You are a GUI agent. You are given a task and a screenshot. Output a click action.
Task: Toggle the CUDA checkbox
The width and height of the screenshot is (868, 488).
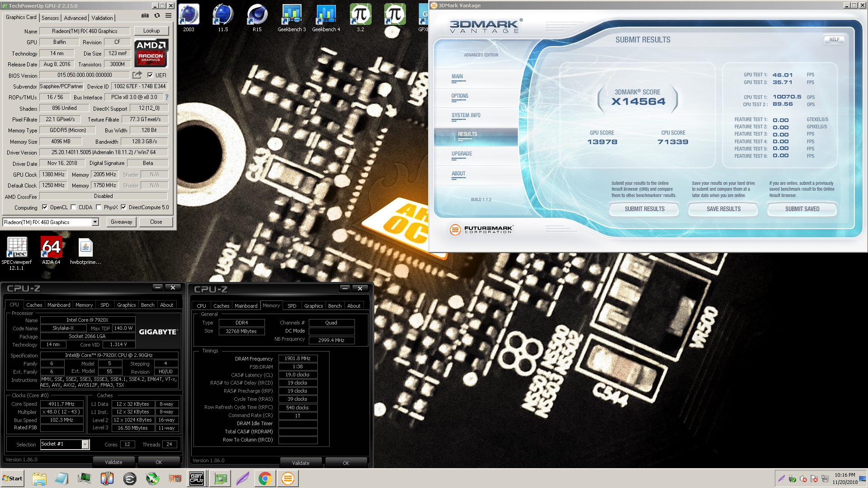[73, 207]
